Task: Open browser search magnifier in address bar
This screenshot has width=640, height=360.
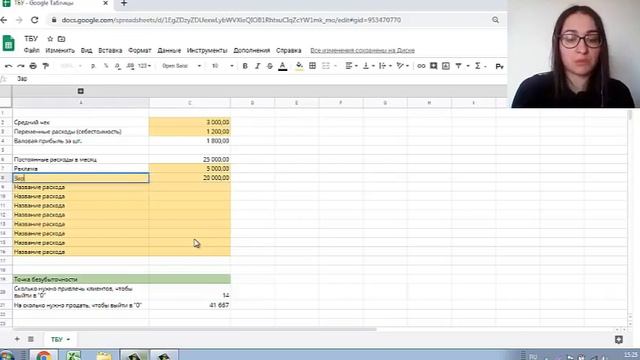Action: (x=496, y=20)
